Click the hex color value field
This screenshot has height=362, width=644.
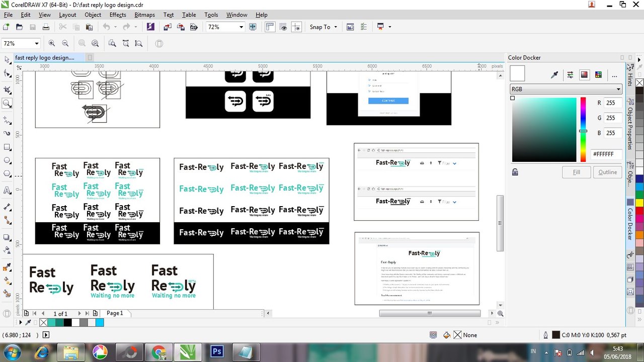[x=606, y=154]
